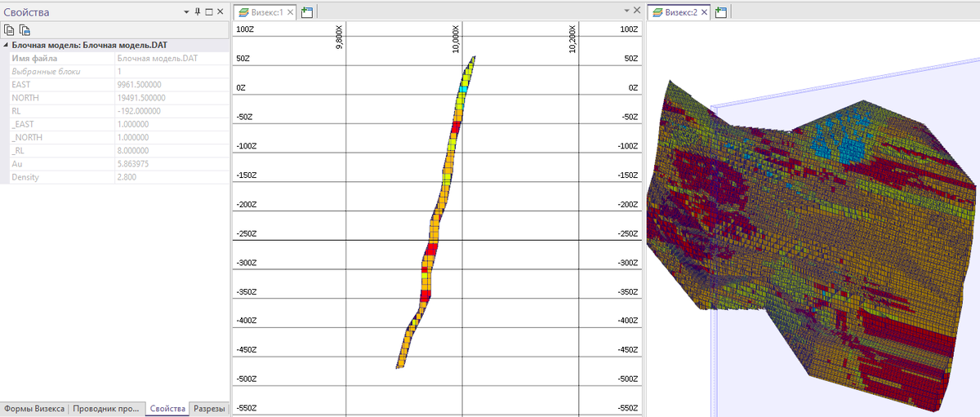This screenshot has height=417, width=980.
Task: Click the EAST value 9961.500000
Action: pos(140,85)
